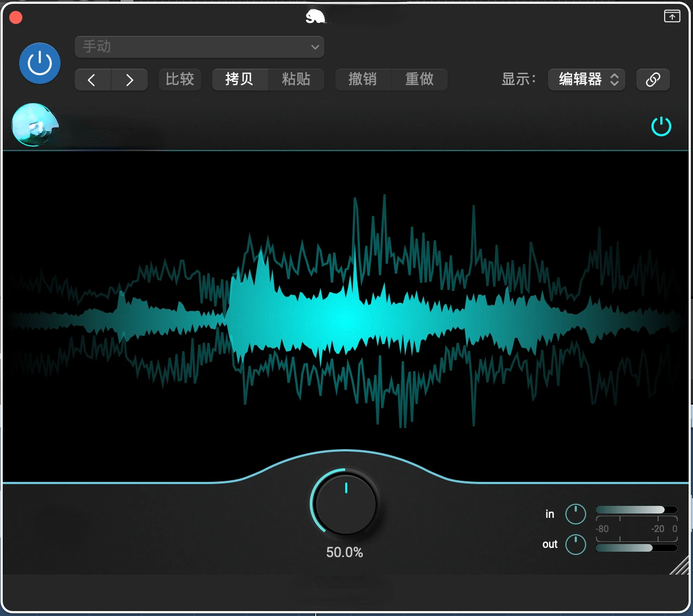Click the -20 meter scale label
This screenshot has height=616, width=693.
pyautogui.click(x=658, y=529)
